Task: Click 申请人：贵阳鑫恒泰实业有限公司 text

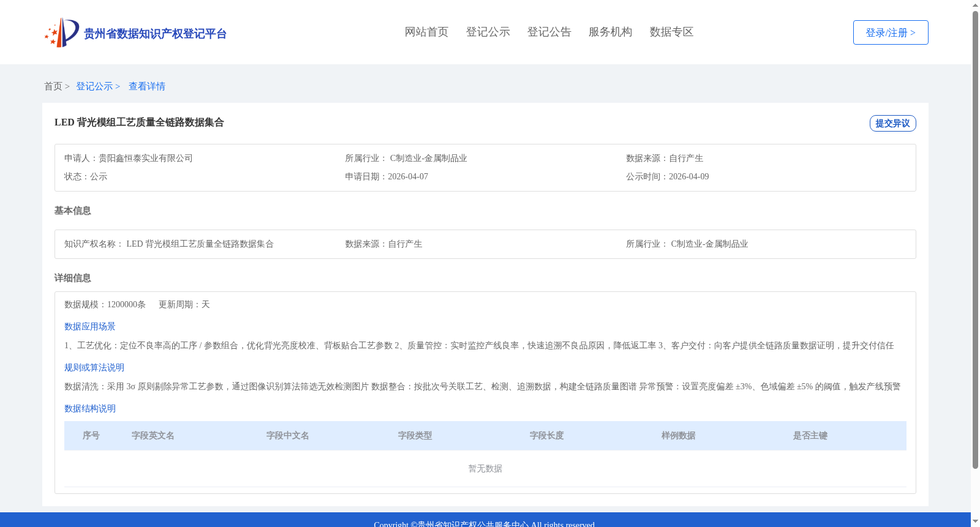Action: pos(129,158)
